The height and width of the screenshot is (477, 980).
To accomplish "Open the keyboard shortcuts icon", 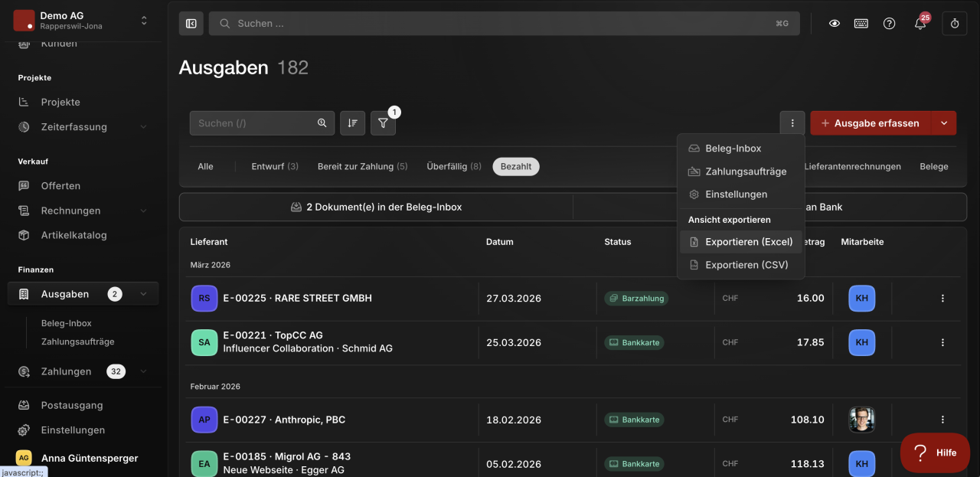I will click(x=861, y=24).
